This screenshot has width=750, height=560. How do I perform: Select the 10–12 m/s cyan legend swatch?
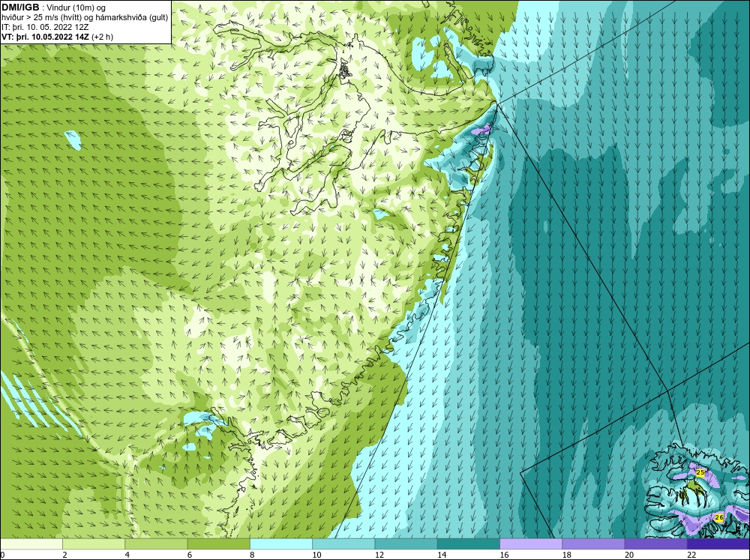(343, 544)
